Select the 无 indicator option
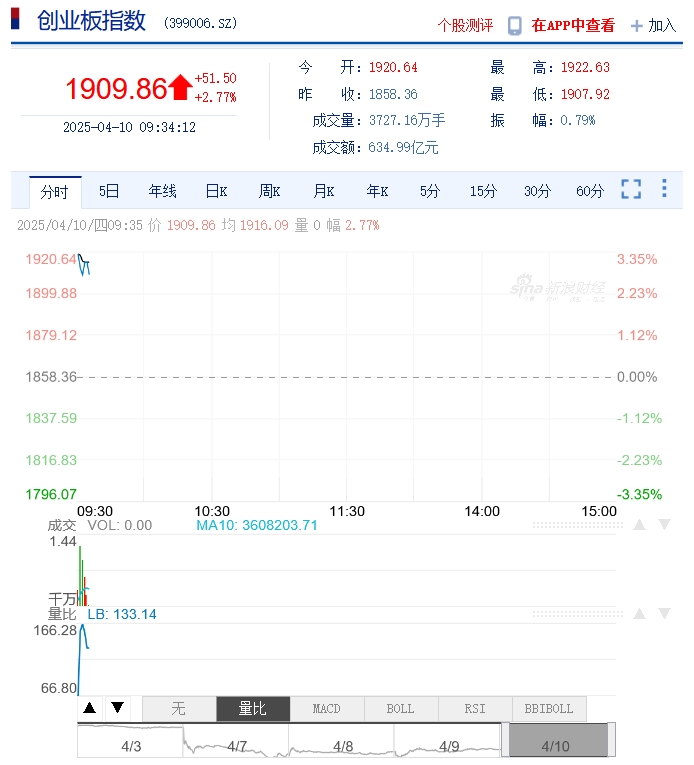This screenshot has height=765, width=694. [179, 709]
